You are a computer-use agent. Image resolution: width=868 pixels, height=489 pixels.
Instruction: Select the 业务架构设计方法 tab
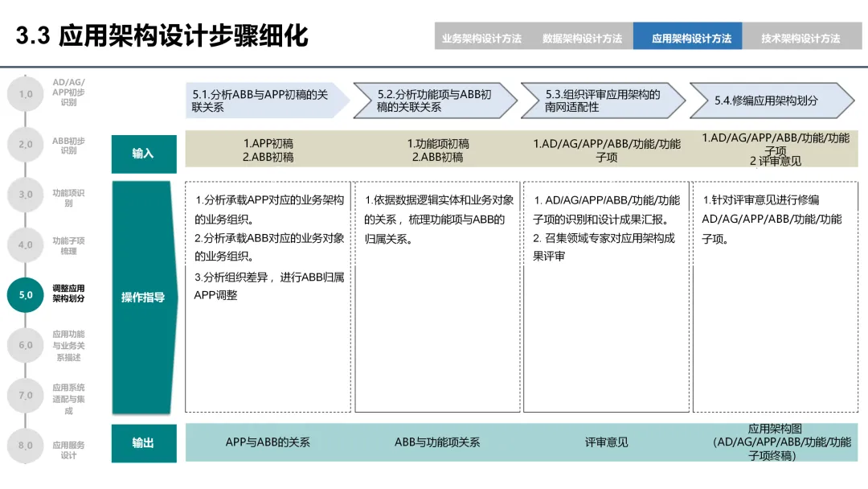point(481,39)
